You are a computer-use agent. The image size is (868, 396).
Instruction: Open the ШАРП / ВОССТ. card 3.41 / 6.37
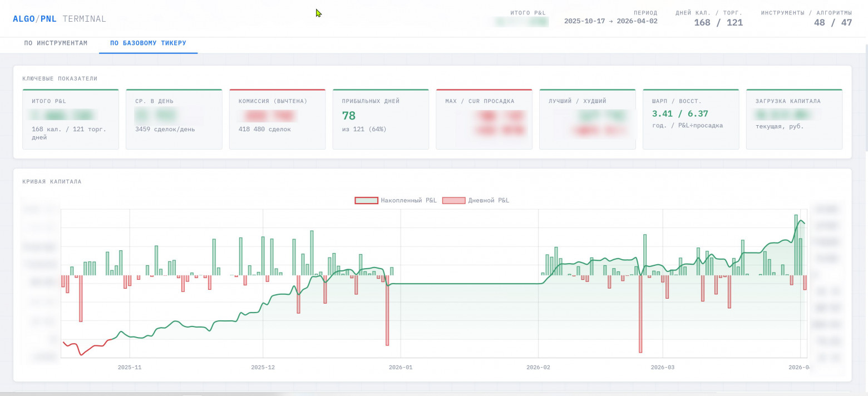tap(691, 119)
